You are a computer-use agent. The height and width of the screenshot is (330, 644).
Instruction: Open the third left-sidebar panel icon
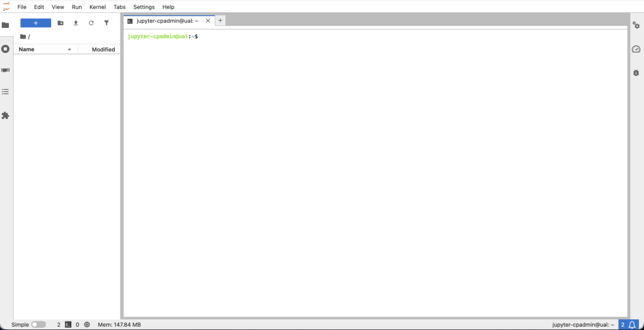coord(5,70)
